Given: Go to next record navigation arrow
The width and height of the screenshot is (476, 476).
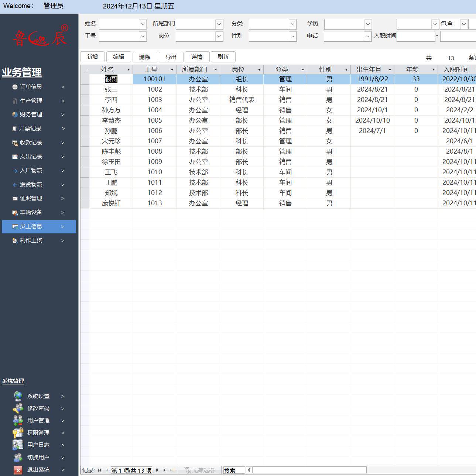Looking at the screenshot, I should pyautogui.click(x=157, y=470).
